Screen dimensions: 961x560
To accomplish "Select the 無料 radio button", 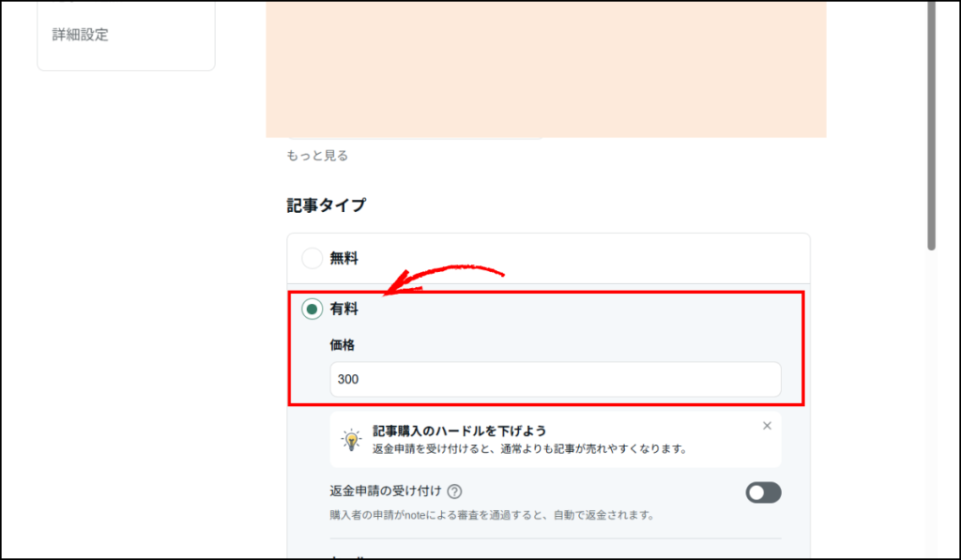I will pyautogui.click(x=313, y=258).
